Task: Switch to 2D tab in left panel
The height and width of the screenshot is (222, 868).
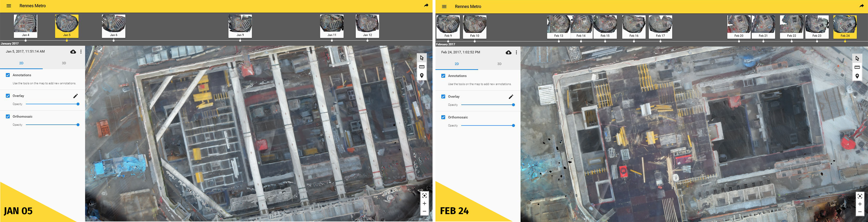Action: coord(21,63)
